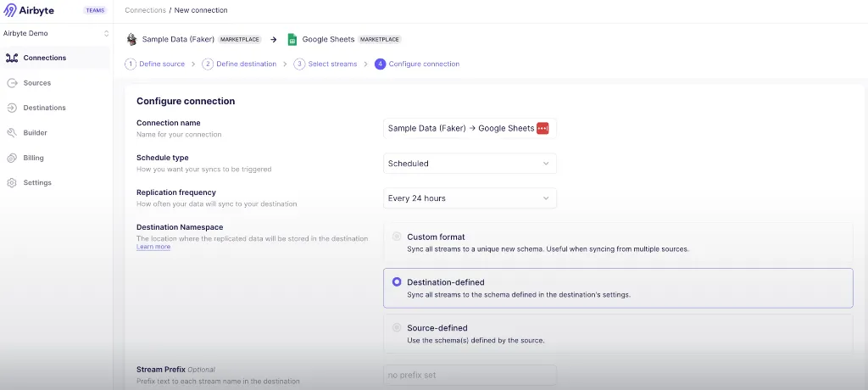Screen dimensions: 868x390
Task: Go to the Connections menu item
Action: [56, 58]
